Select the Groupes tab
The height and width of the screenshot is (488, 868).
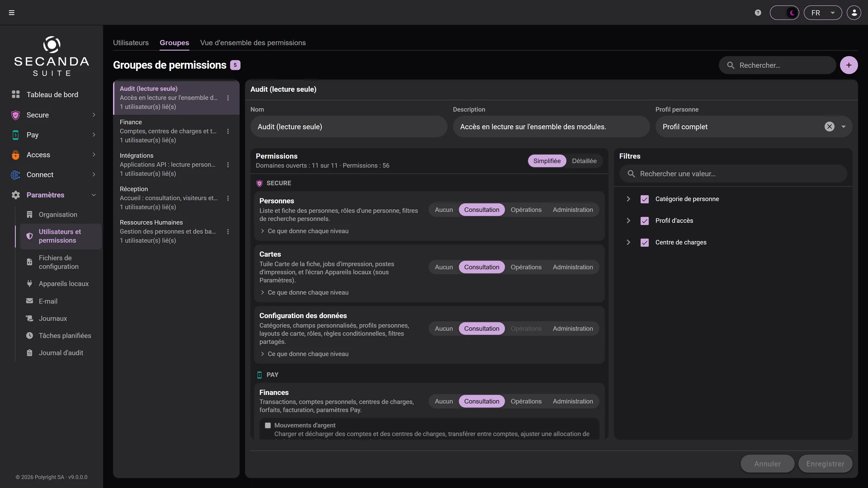(174, 42)
